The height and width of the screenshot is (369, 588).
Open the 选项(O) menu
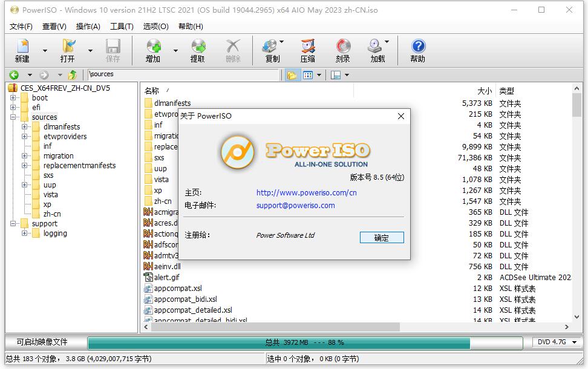(x=156, y=26)
